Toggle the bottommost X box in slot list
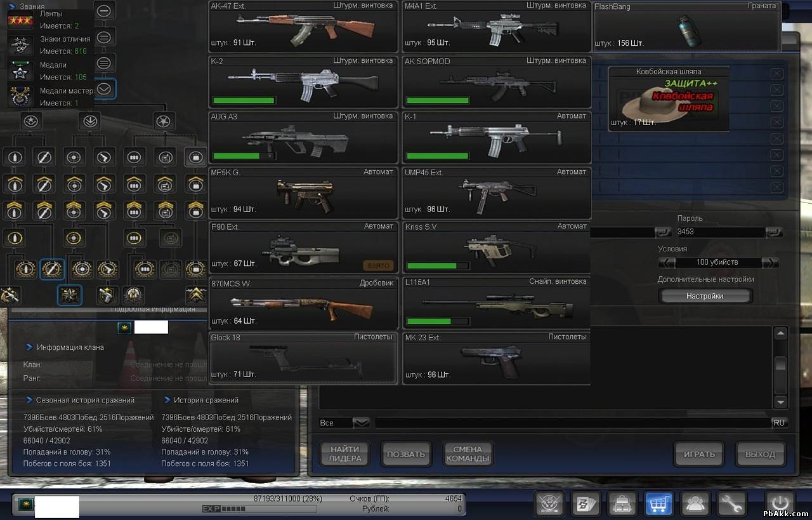The width and height of the screenshot is (812, 520). [x=776, y=187]
